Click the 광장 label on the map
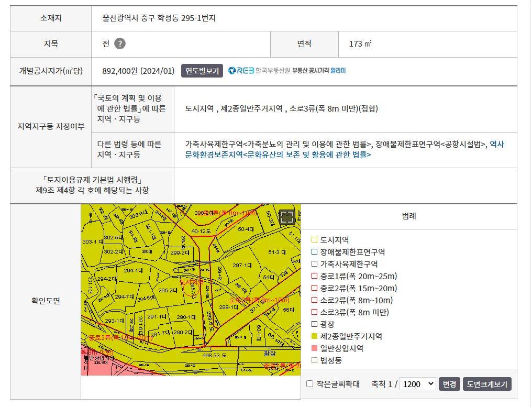532x407 pixels. 270,354
